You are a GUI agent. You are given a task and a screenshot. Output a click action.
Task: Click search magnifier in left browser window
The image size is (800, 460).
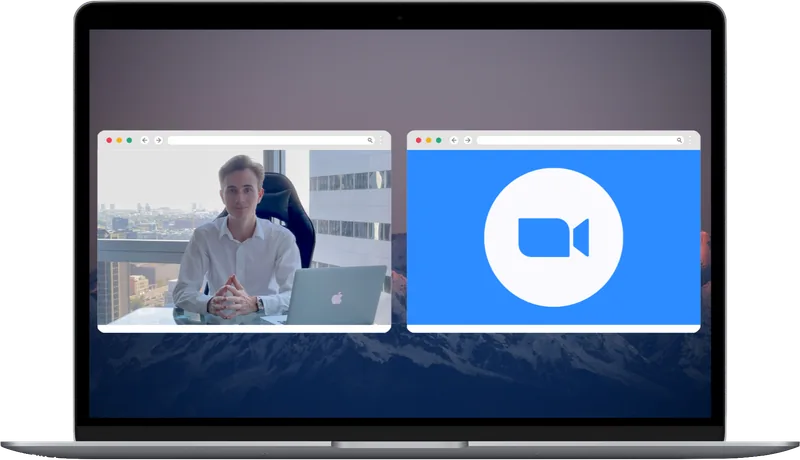pyautogui.click(x=370, y=140)
